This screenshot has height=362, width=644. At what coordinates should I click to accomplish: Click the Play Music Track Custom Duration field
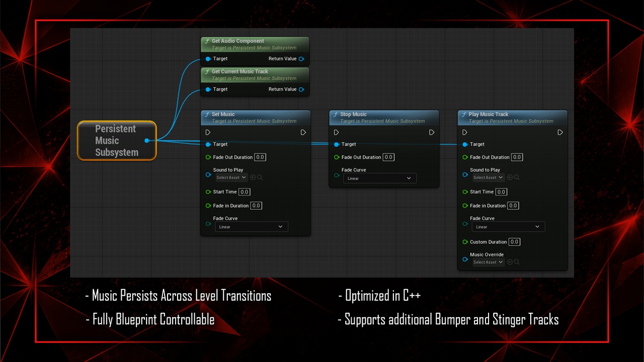coord(514,242)
